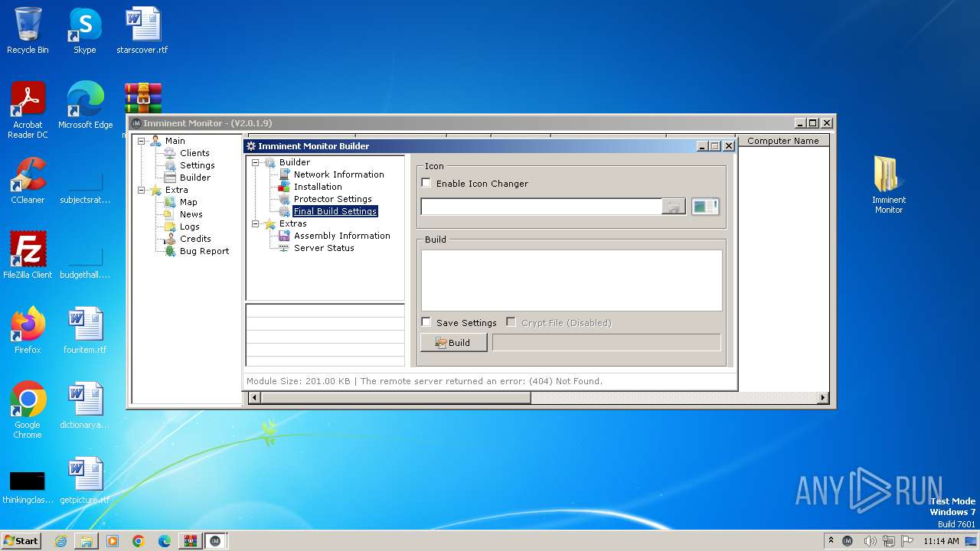Select the Recycle Bin desktop icon

coord(28,31)
